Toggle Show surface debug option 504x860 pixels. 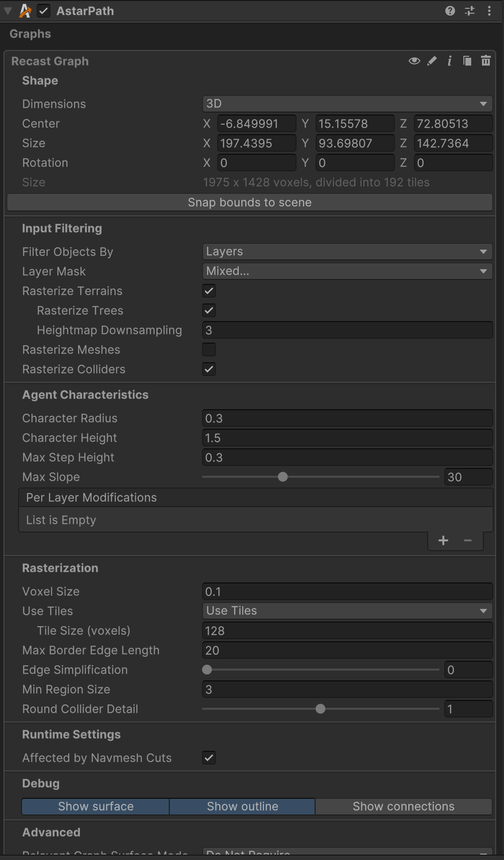[96, 806]
